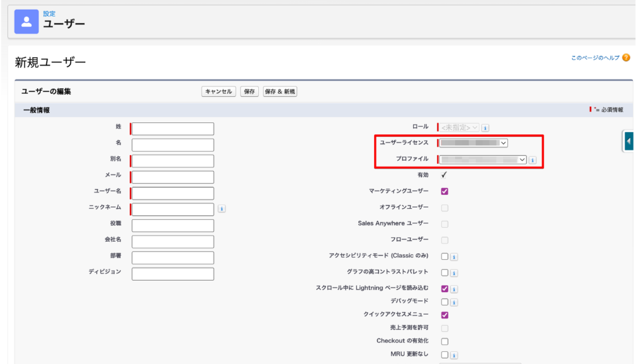The width and height of the screenshot is (636, 364).
Task: Open the ユーザーライセンス dropdown
Action: pyautogui.click(x=473, y=143)
